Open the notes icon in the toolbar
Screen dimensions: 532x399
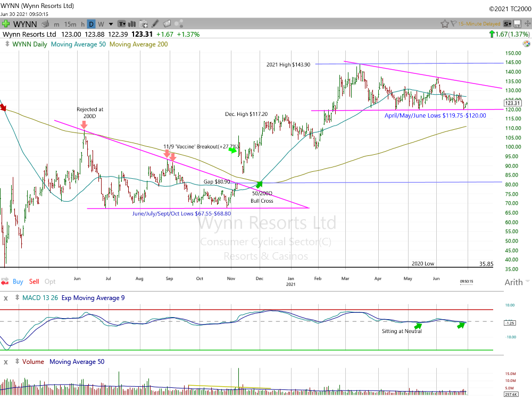[167, 23]
